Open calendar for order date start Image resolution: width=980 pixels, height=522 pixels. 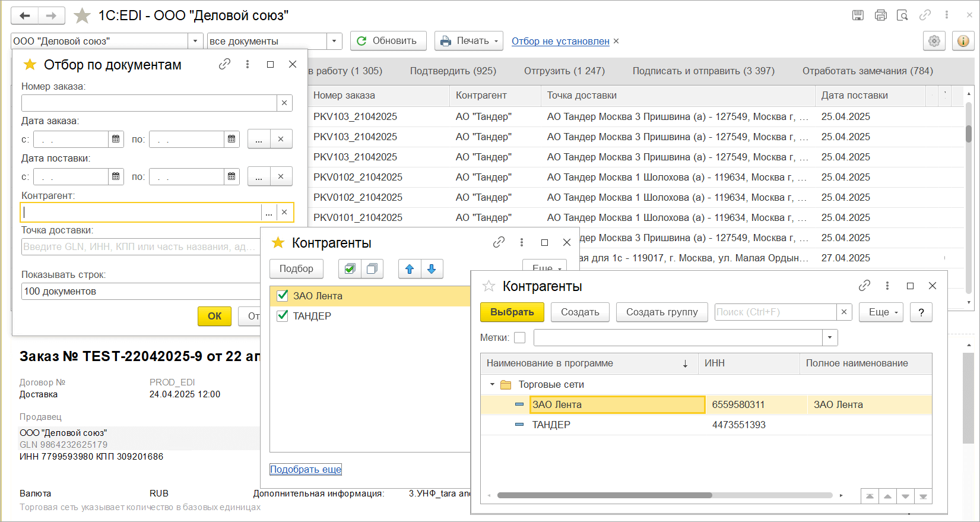pos(116,139)
